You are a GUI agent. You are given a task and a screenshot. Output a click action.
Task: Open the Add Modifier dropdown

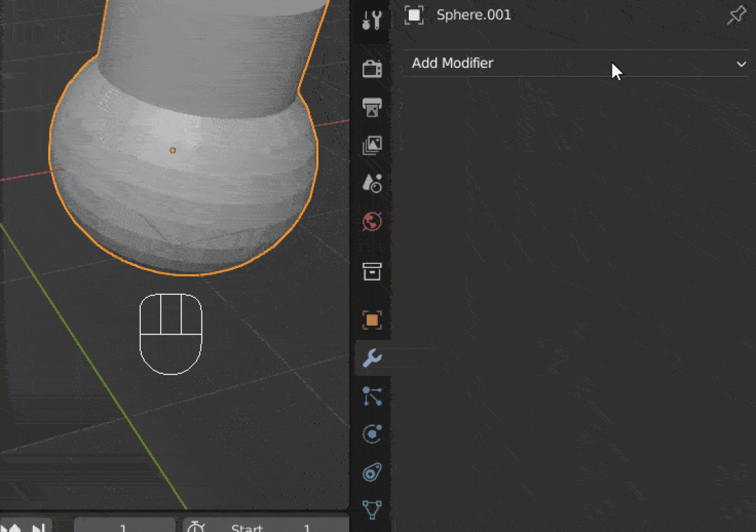574,63
